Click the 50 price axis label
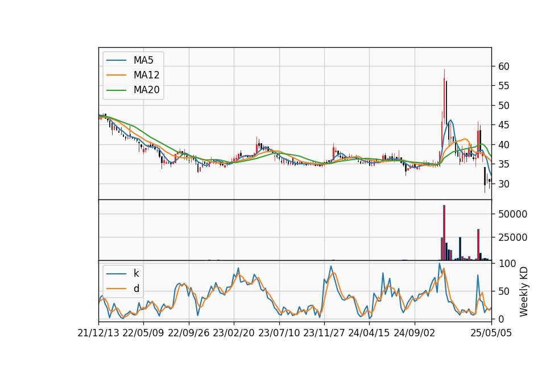Screen dimensions: 546x392 pos(503,106)
